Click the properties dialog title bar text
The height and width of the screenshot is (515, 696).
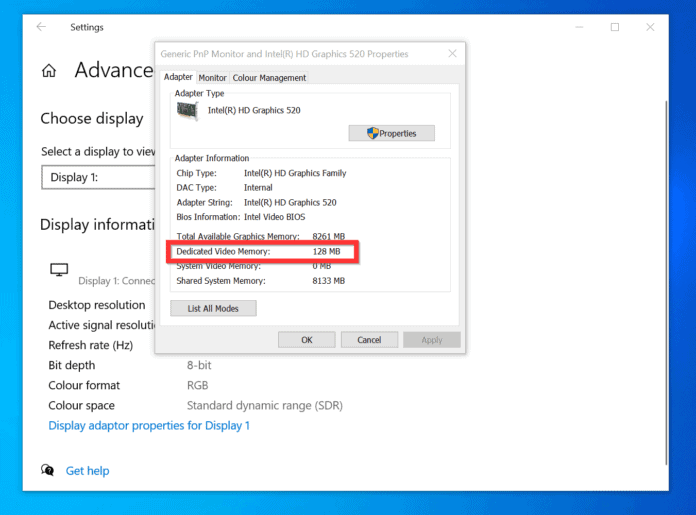[284, 54]
